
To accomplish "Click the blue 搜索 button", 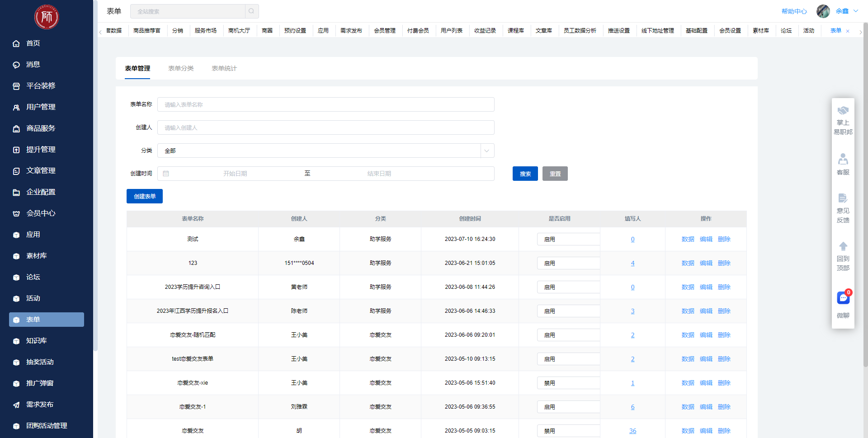I will tap(525, 174).
